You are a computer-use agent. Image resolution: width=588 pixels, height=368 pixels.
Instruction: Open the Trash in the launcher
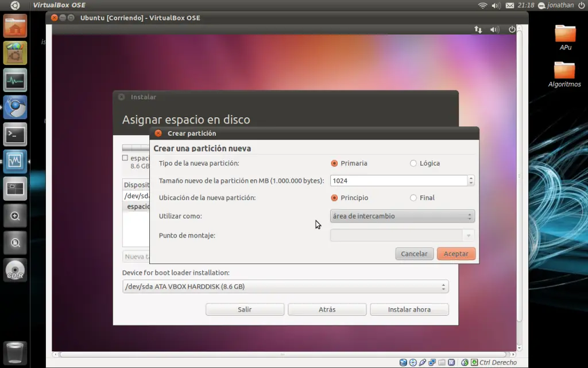(15, 352)
